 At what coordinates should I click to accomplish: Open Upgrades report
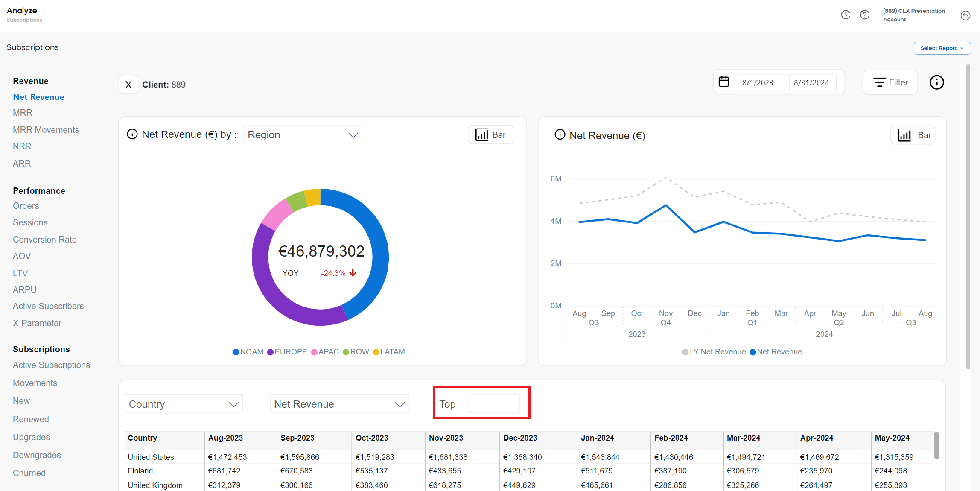click(x=31, y=437)
